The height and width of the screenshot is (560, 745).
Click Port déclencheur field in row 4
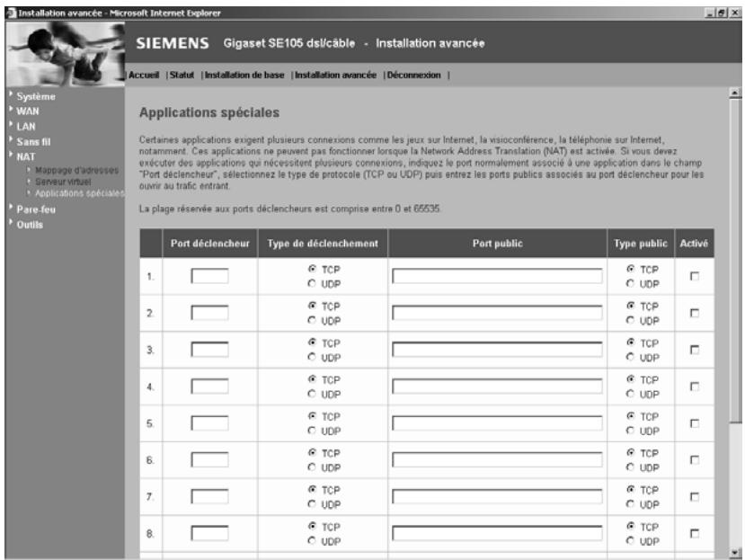coord(209,386)
